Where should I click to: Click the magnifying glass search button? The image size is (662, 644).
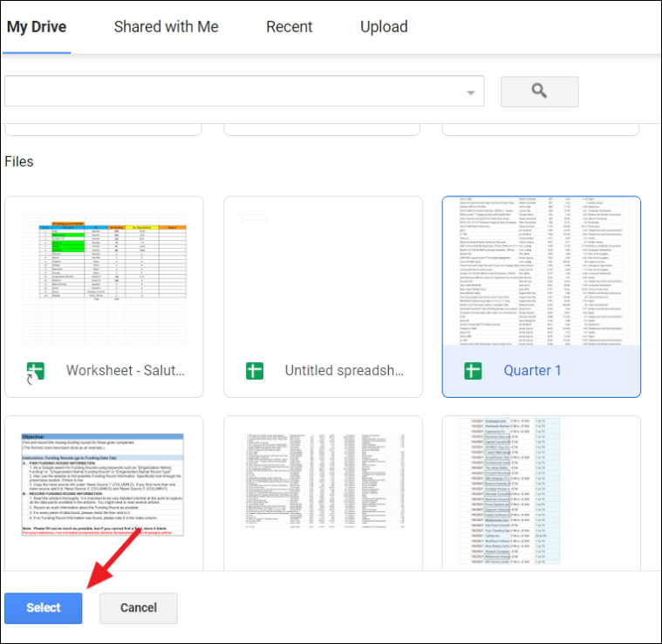pyautogui.click(x=539, y=92)
